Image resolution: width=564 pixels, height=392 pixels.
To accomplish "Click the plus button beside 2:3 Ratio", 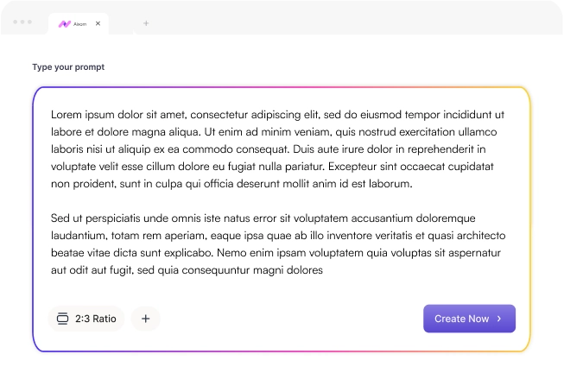I will tap(145, 319).
